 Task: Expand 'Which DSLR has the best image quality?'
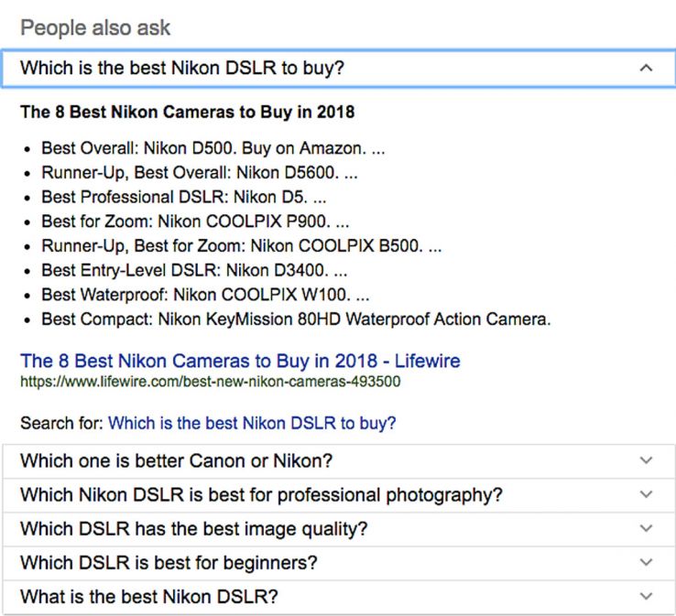pyautogui.click(x=193, y=529)
